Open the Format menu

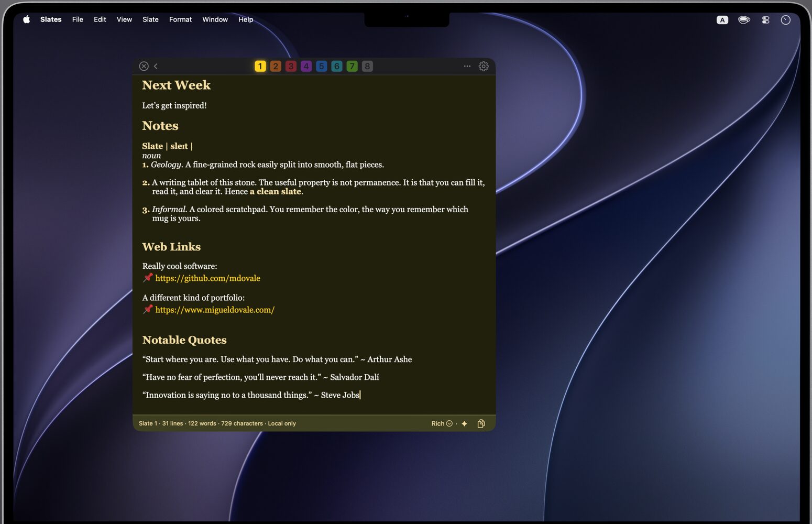[x=180, y=19]
